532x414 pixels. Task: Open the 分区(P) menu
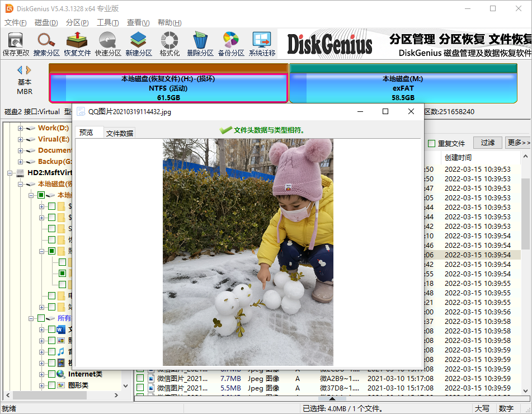[x=77, y=23]
